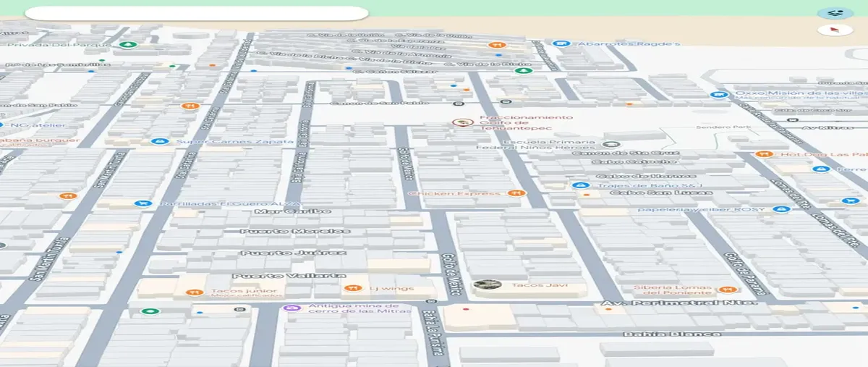The width and height of the screenshot is (868, 367).
Task: Click the Puerto Vallarta street label
Action: 289,276
